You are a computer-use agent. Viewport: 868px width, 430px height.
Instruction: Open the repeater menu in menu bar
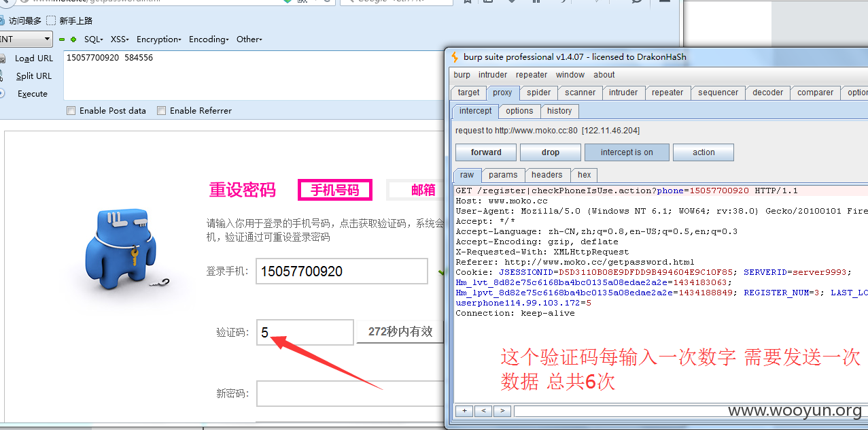532,75
